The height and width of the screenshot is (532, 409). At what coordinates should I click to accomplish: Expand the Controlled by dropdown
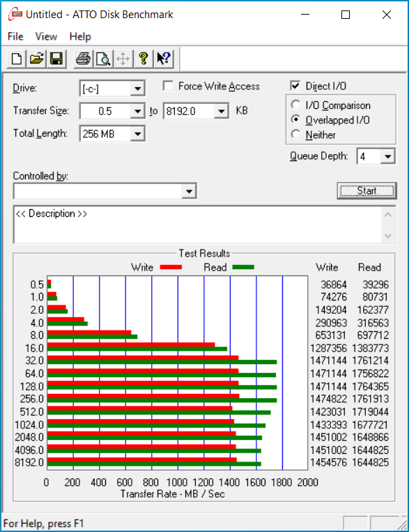point(189,191)
